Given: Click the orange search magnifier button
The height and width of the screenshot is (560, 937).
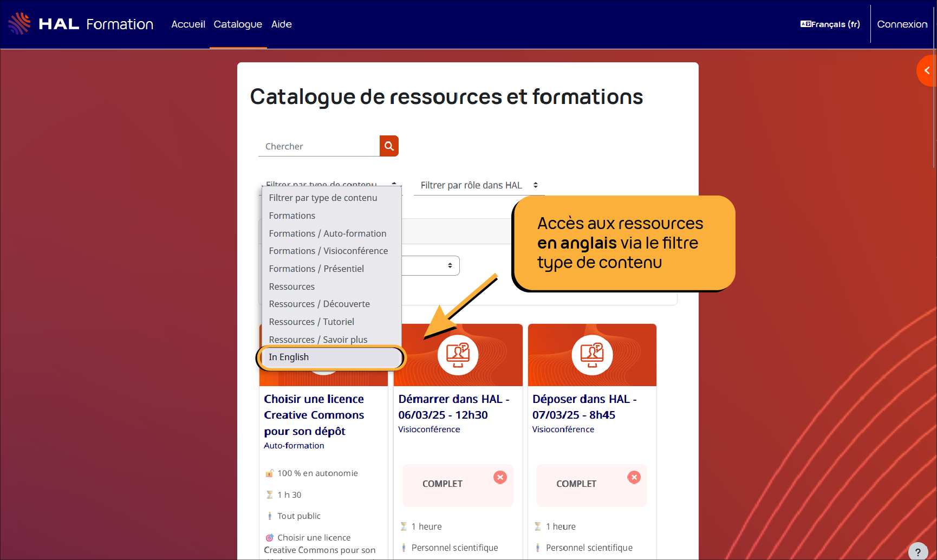Looking at the screenshot, I should pyautogui.click(x=389, y=146).
